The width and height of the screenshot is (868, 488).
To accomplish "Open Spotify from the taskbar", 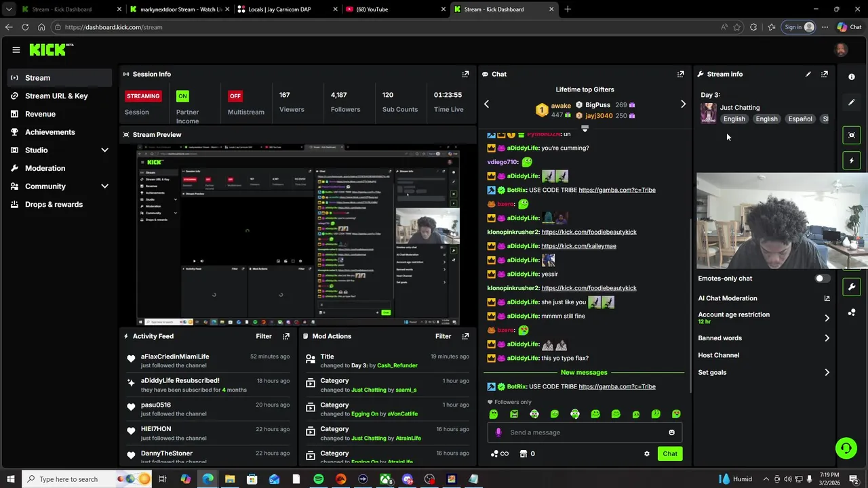I will pyautogui.click(x=319, y=479).
